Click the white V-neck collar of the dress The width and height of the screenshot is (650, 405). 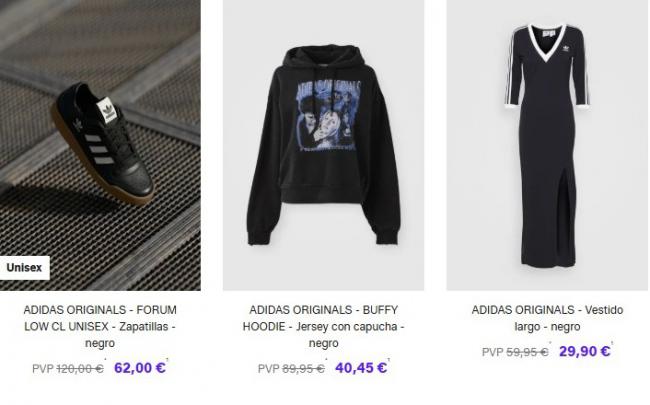547,42
